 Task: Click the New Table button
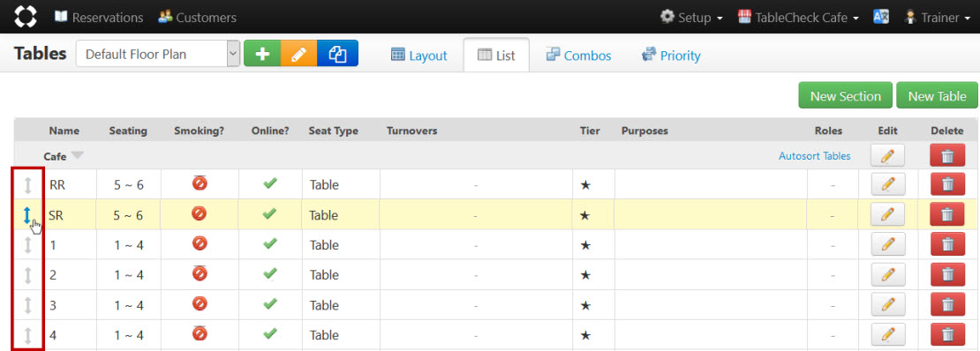(x=937, y=96)
